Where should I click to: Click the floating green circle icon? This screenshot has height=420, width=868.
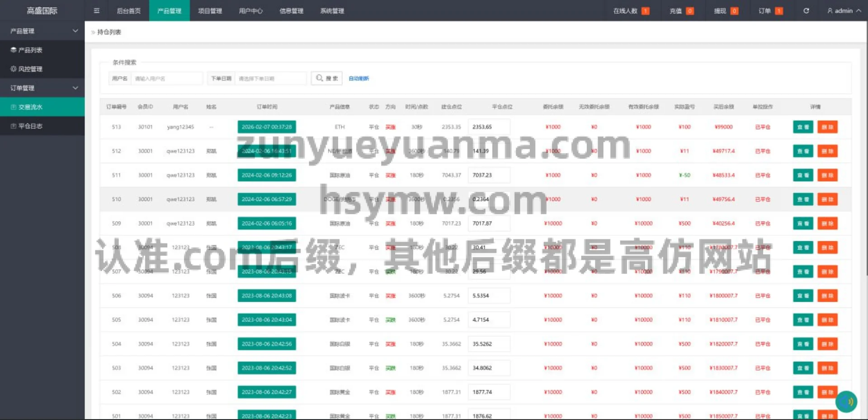[846, 401]
